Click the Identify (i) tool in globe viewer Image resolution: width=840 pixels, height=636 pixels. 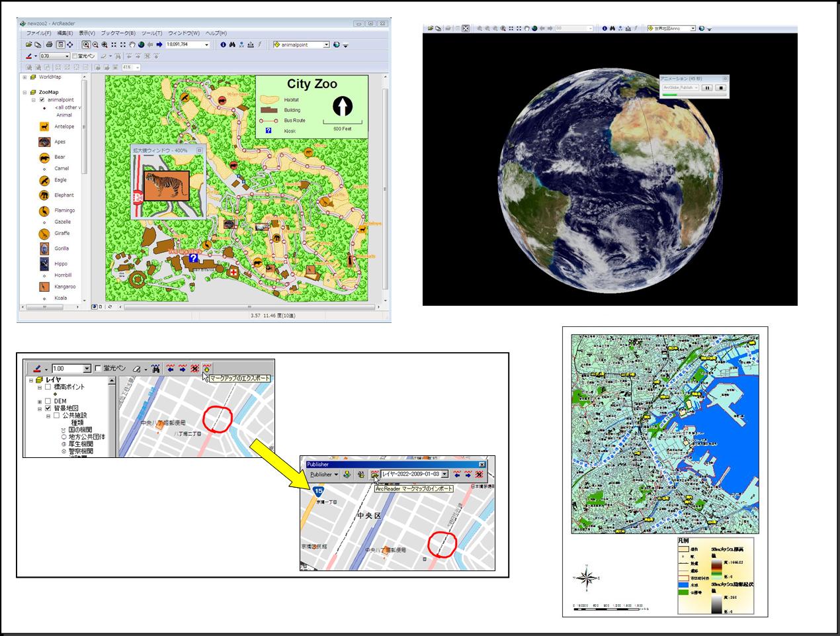[x=605, y=28]
